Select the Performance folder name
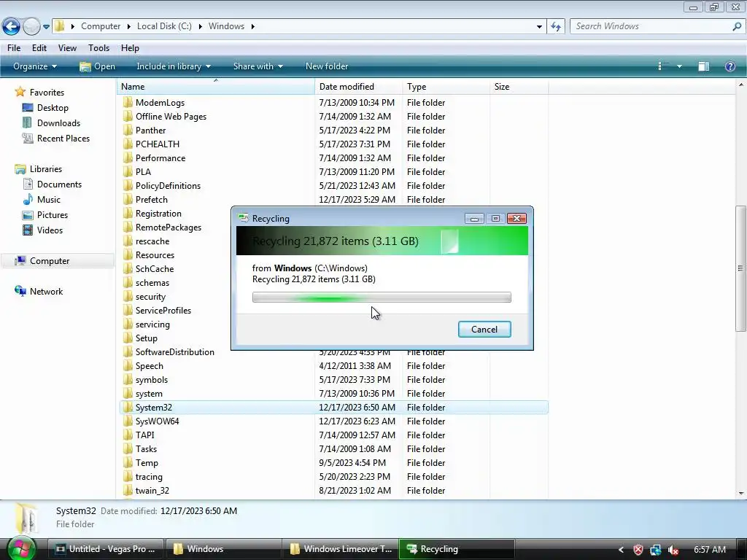The image size is (747, 560). 160,157
